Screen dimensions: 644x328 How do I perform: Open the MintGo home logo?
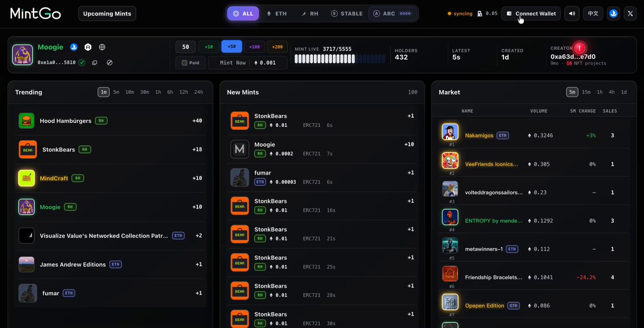(x=35, y=13)
